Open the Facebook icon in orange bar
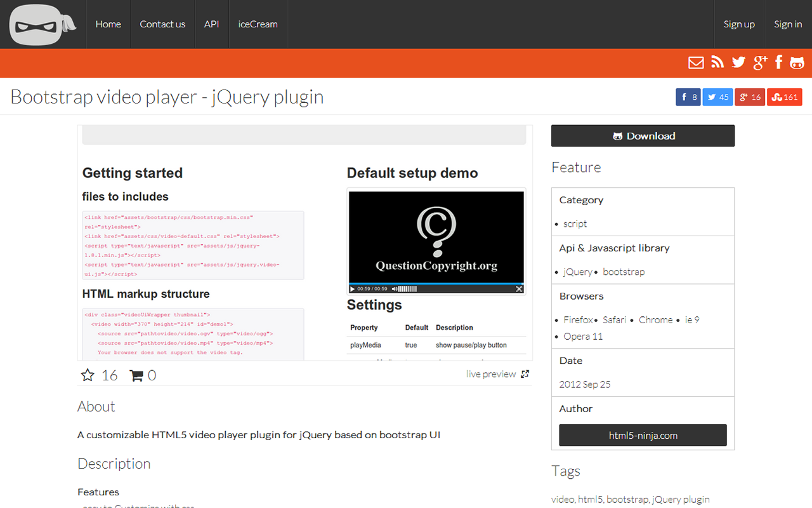 click(x=778, y=62)
